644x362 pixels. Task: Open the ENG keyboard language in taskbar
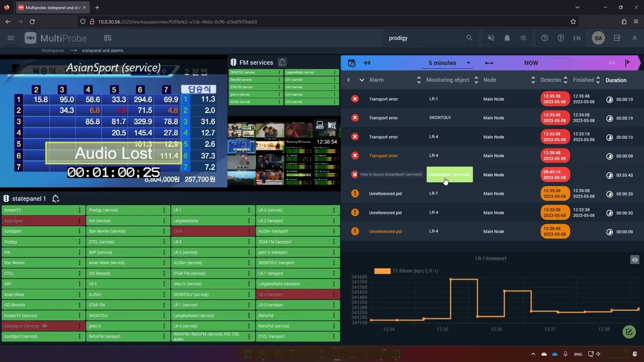click(x=578, y=354)
